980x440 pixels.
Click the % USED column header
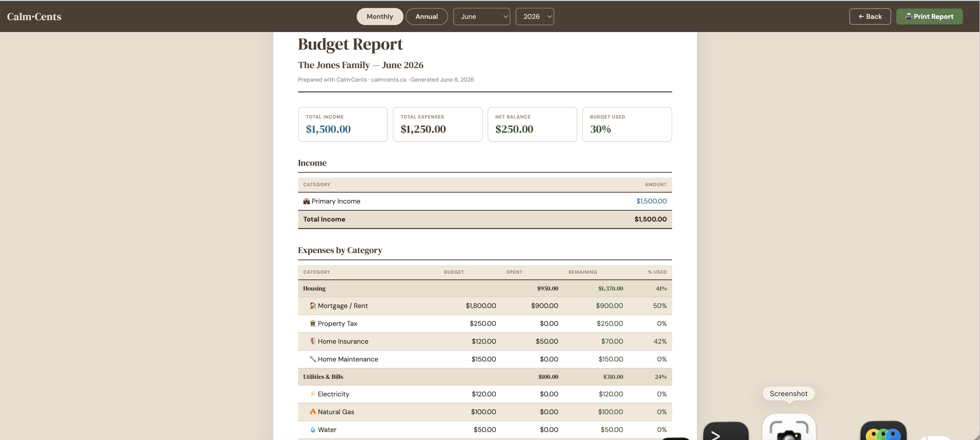pyautogui.click(x=657, y=272)
